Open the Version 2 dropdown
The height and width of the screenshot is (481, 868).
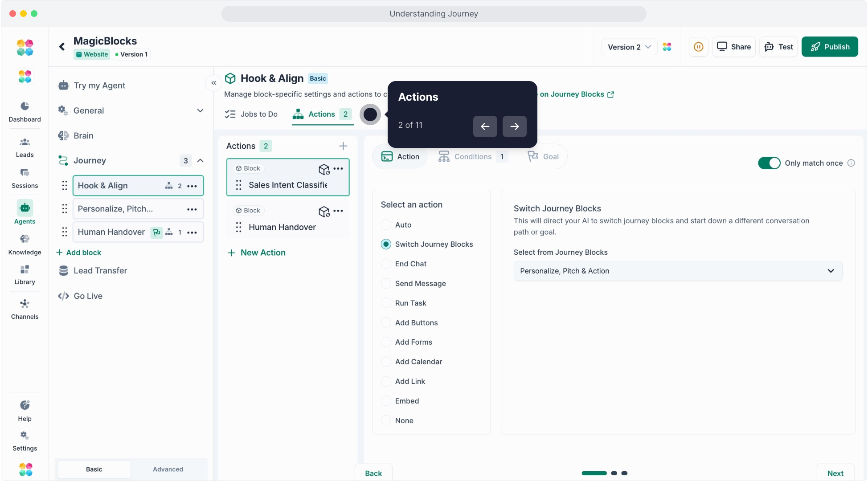point(629,47)
